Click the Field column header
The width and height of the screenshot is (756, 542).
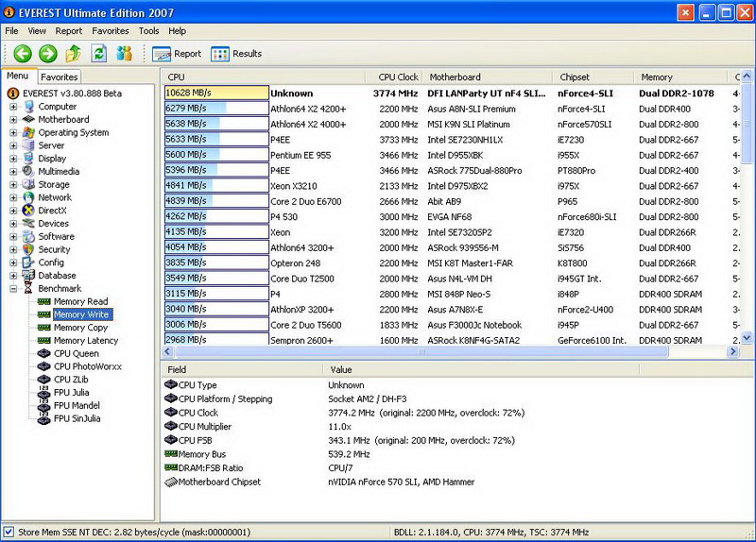pyautogui.click(x=242, y=369)
